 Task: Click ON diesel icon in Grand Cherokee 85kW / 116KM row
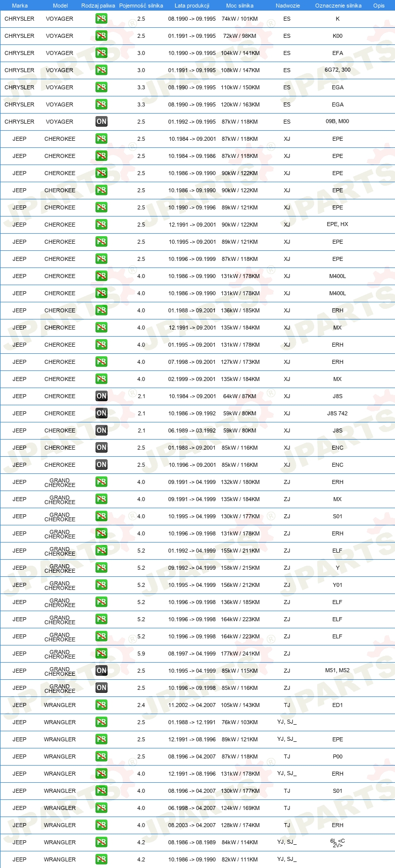pyautogui.click(x=102, y=688)
